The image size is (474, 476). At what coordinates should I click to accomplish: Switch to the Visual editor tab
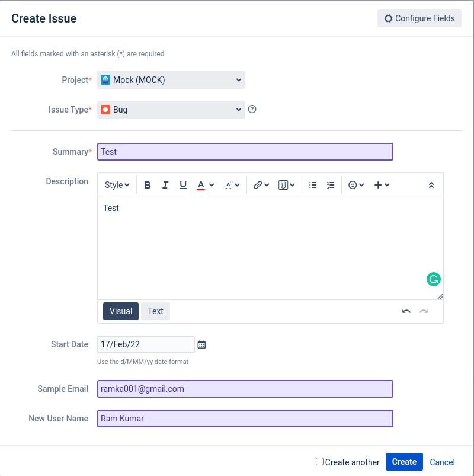(121, 311)
